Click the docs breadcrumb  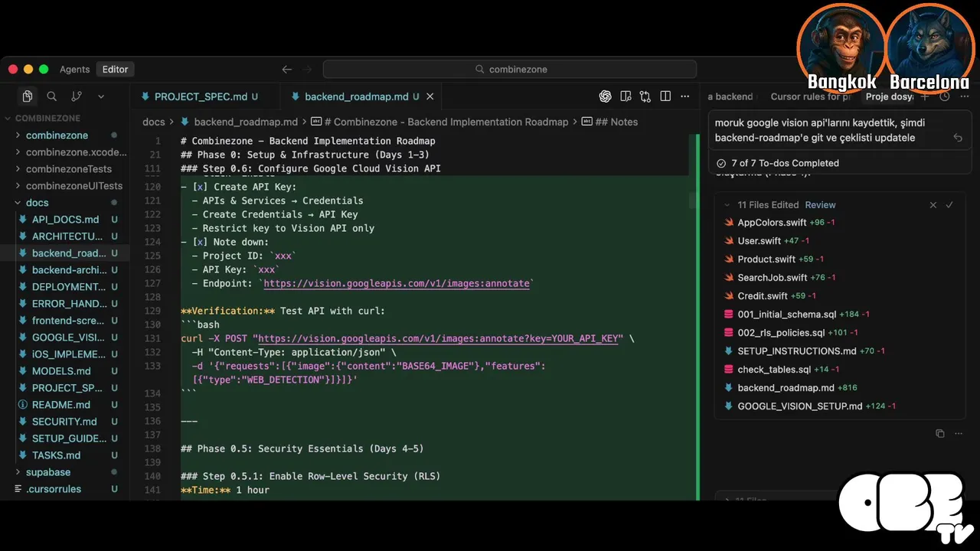click(x=154, y=122)
